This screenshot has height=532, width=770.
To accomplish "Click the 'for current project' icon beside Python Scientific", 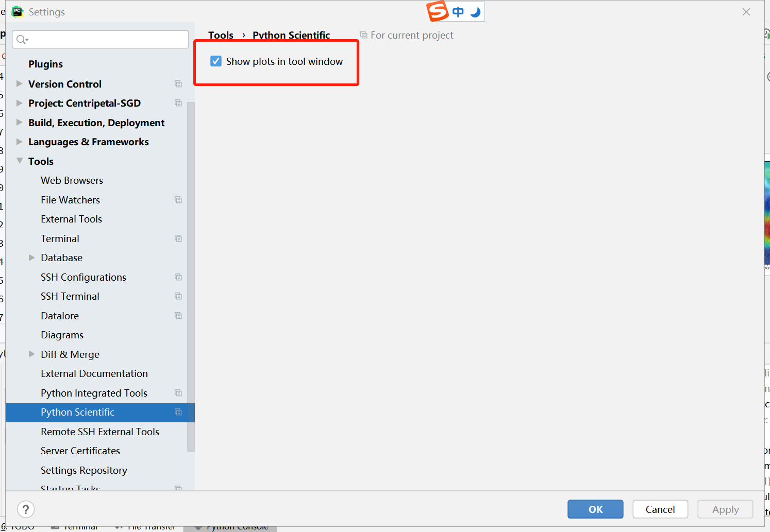I will 178,412.
